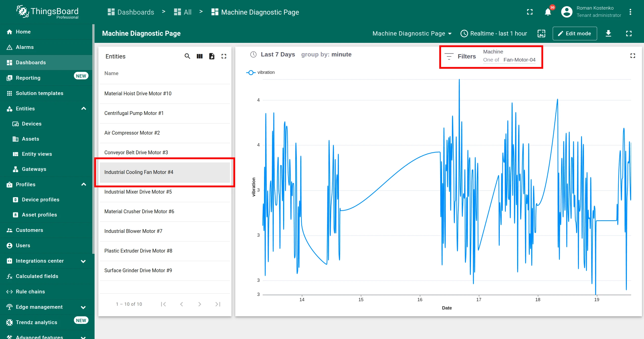Screen dimensions: 644x339
Task: Open the Machine Diagnostic Page state dropdown
Action: pos(412,34)
